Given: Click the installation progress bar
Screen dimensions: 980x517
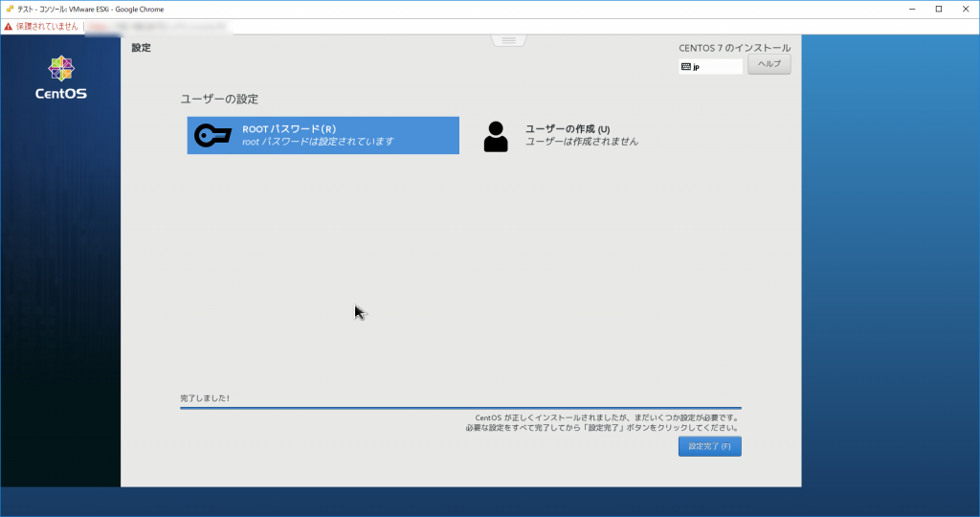Looking at the screenshot, I should 460,408.
